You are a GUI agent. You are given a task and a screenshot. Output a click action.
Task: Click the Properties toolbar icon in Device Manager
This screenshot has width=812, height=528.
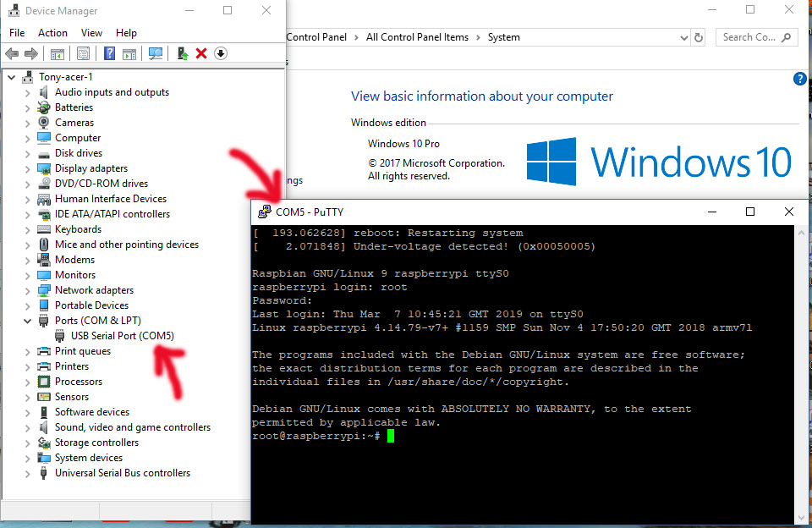click(83, 53)
